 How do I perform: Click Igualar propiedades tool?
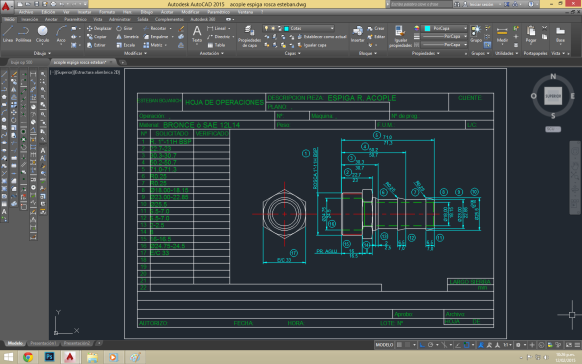click(400, 36)
